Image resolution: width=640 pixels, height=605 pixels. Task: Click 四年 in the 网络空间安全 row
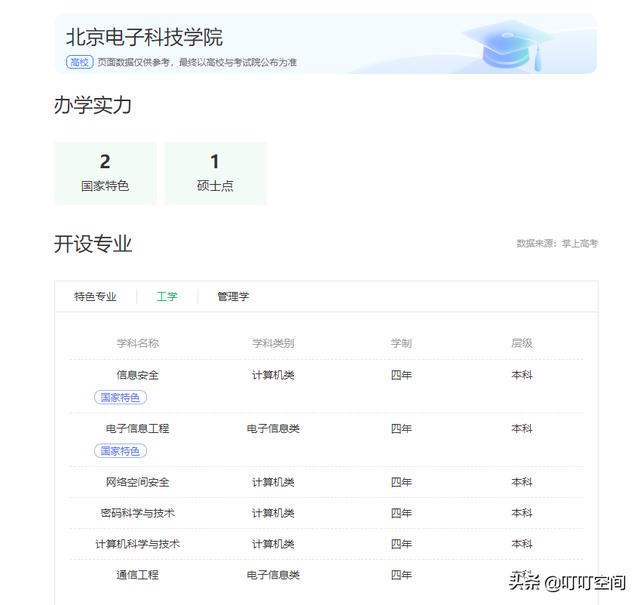(401, 482)
